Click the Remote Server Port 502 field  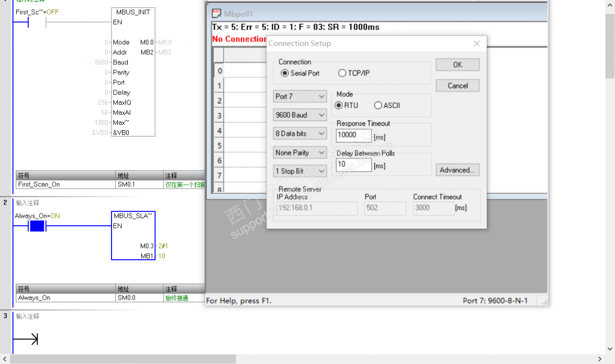[x=385, y=208]
